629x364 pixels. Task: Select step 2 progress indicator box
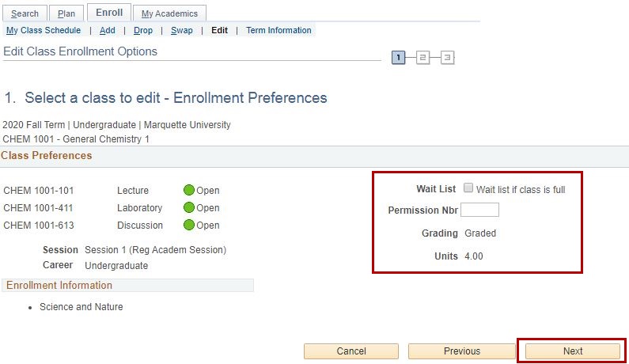click(423, 57)
